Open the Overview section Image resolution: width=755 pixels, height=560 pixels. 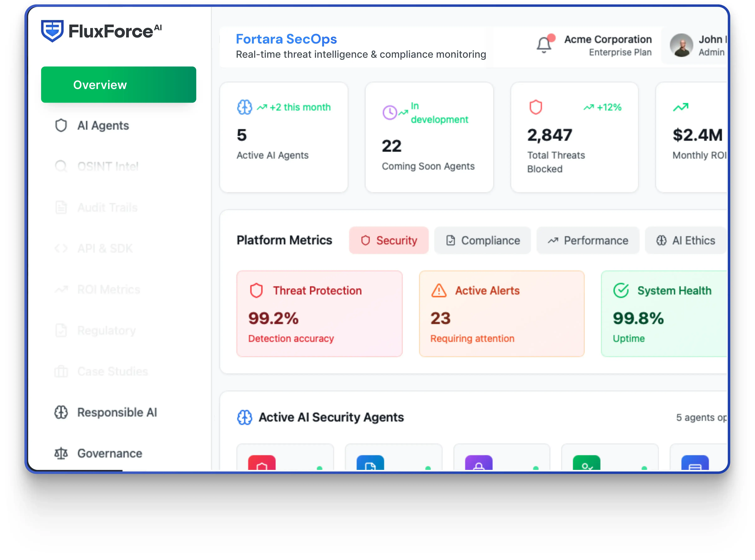click(x=118, y=84)
